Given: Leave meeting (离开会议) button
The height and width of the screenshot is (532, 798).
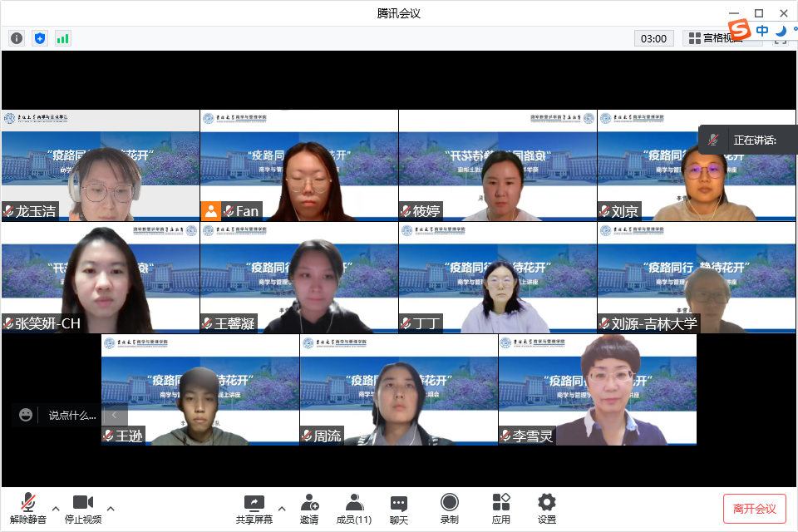Looking at the screenshot, I should pyautogui.click(x=754, y=509).
